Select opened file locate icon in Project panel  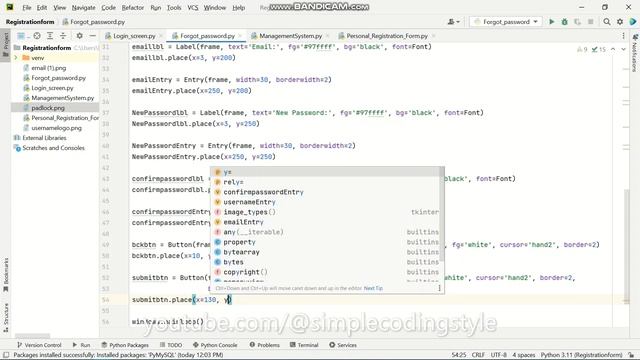[x=37, y=36]
